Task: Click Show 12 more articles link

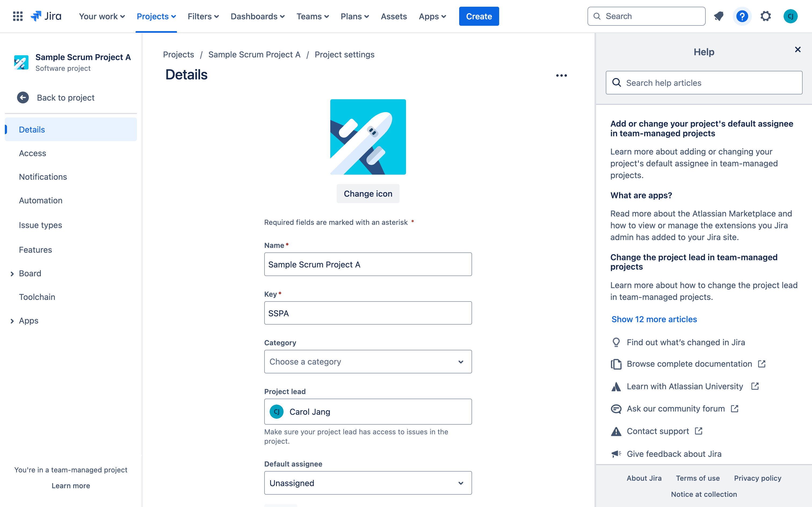Action: [654, 319]
